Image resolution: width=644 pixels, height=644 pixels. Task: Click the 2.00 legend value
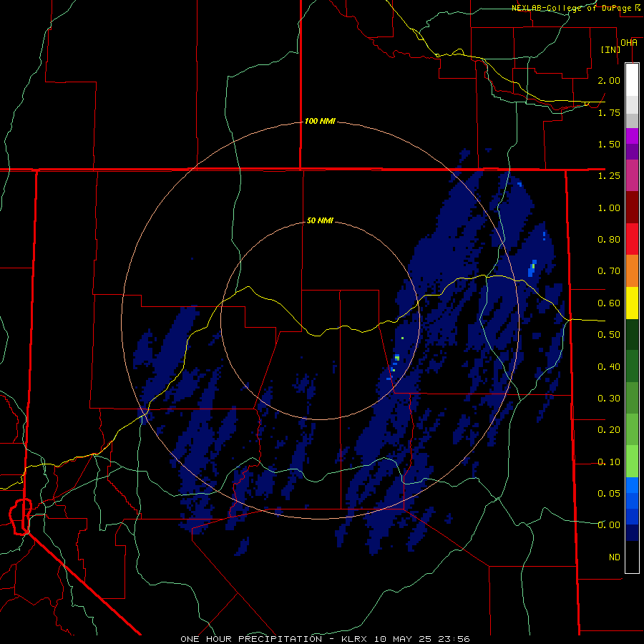tap(609, 80)
